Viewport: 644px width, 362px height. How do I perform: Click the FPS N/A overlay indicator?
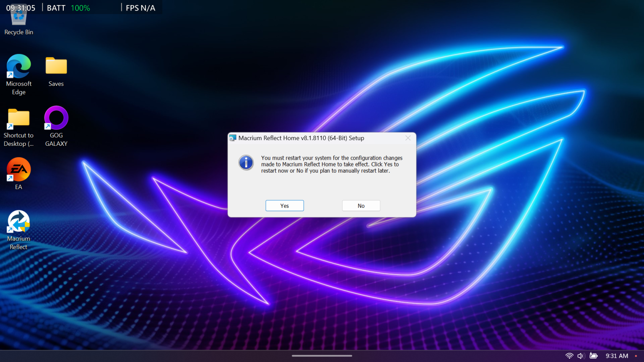point(140,7)
